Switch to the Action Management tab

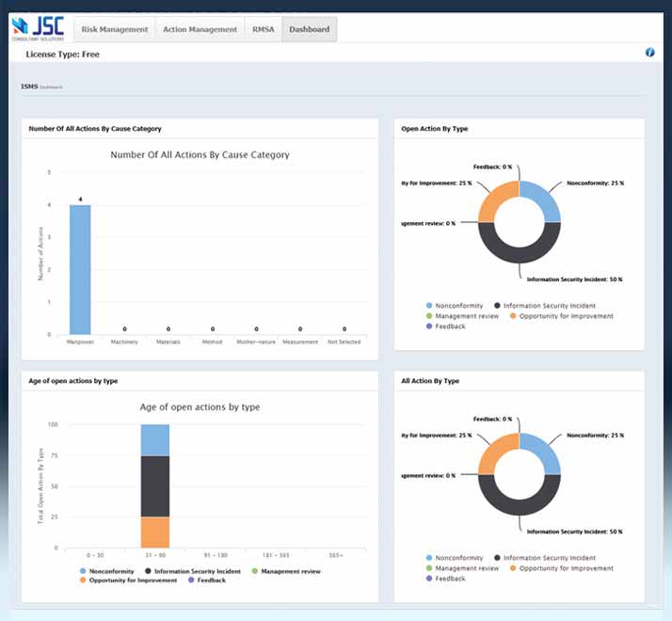tap(200, 29)
